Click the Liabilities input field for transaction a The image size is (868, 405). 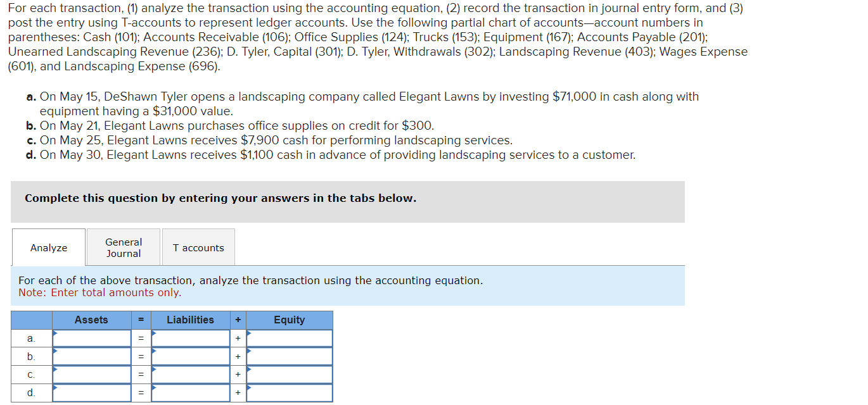click(190, 338)
